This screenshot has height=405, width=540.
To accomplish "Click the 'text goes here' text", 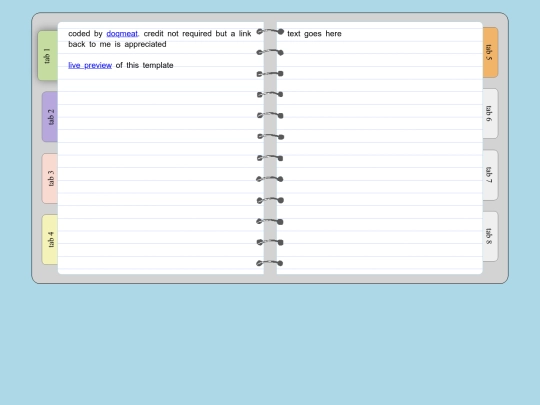I will pos(314,34).
